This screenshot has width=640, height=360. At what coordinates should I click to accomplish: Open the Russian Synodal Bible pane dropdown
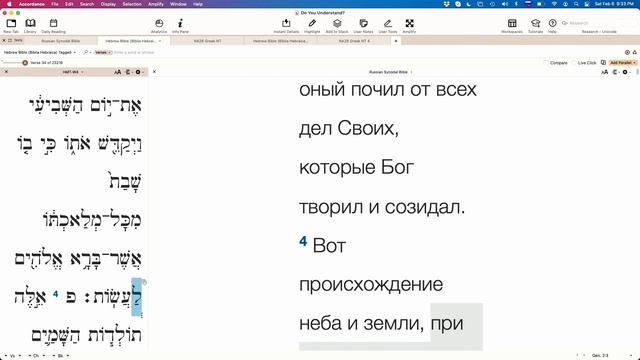tap(391, 72)
